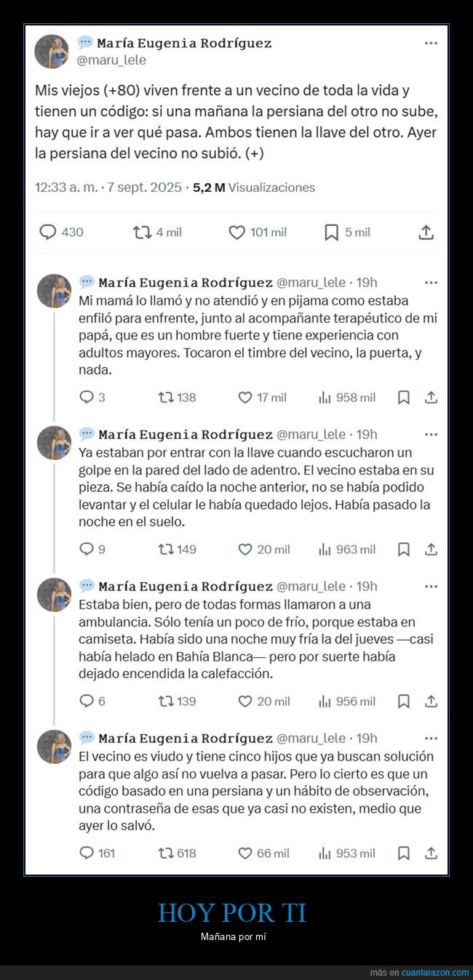Like the main tweet with the heart
The height and width of the screenshot is (980, 473).
(x=236, y=232)
